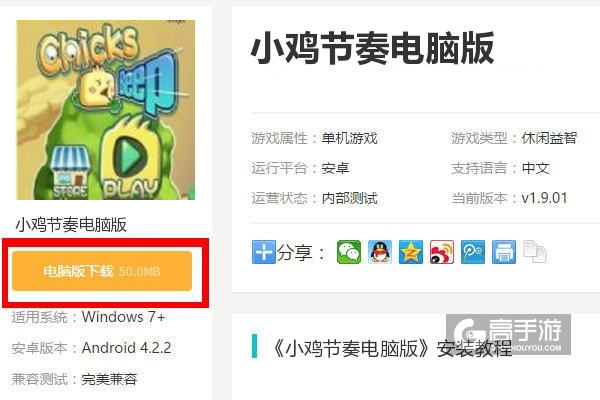
Task: Share to QQ via the penguin icon
Action: coord(380,252)
